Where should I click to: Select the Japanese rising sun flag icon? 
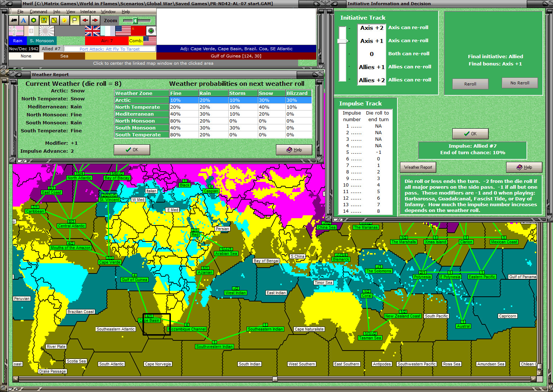click(47, 31)
